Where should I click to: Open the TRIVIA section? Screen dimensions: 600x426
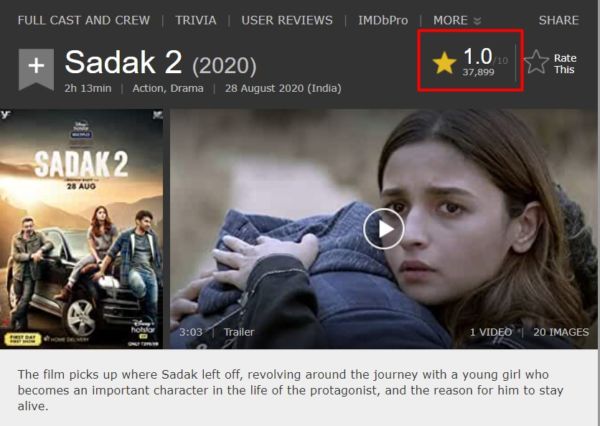(x=196, y=20)
